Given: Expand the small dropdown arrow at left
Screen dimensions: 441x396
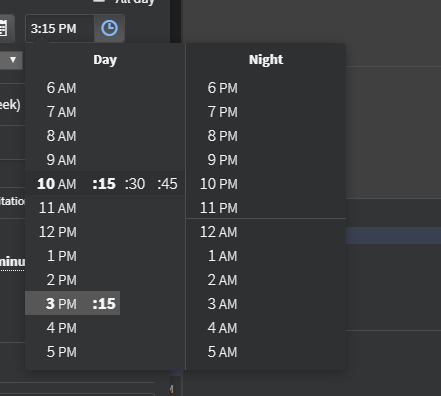Looking at the screenshot, I should [13, 60].
